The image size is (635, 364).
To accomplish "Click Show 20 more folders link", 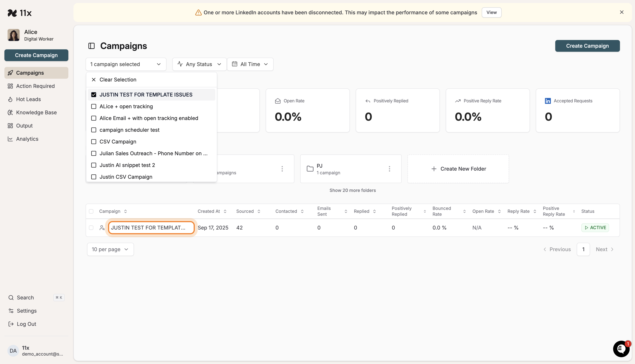I will point(352,190).
